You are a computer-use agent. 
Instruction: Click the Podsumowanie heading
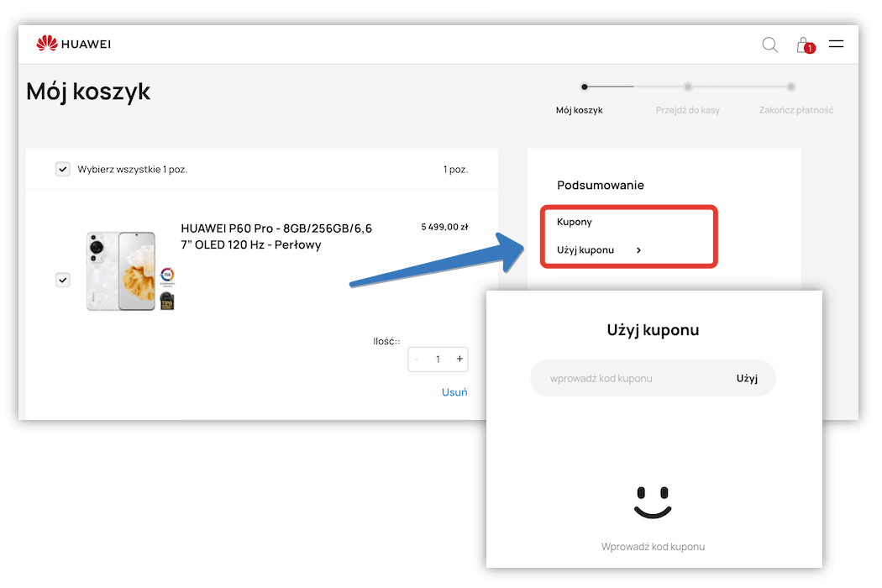click(x=601, y=185)
